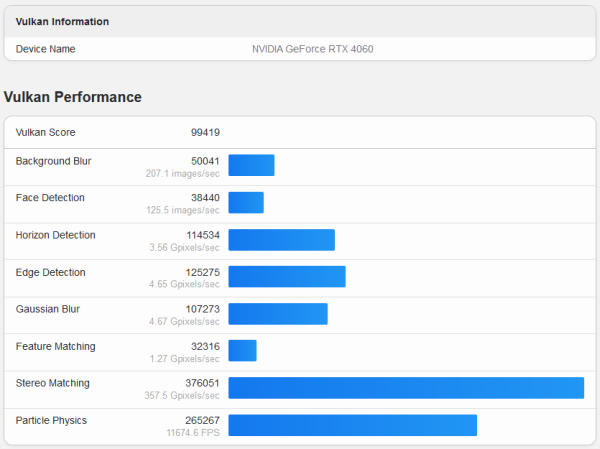Click the Vulkan Performance heading
Viewport: 600px width, 449px height.
[73, 97]
